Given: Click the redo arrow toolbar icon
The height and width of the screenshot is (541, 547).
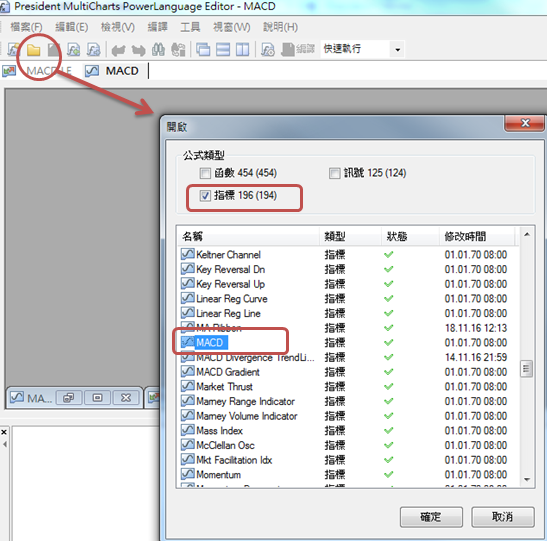Looking at the screenshot, I should click(x=138, y=50).
